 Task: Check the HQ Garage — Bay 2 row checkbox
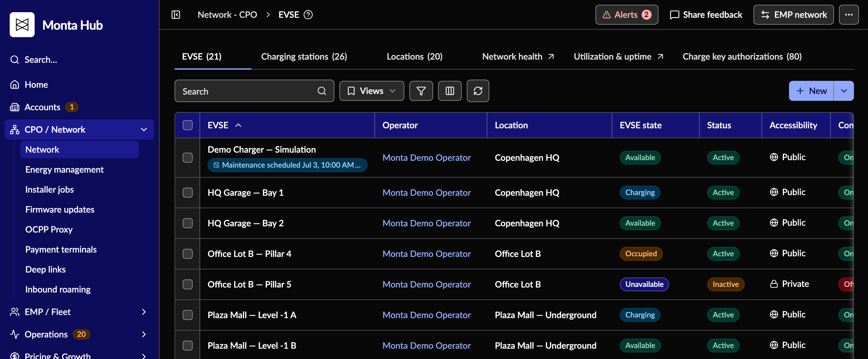[x=187, y=223]
